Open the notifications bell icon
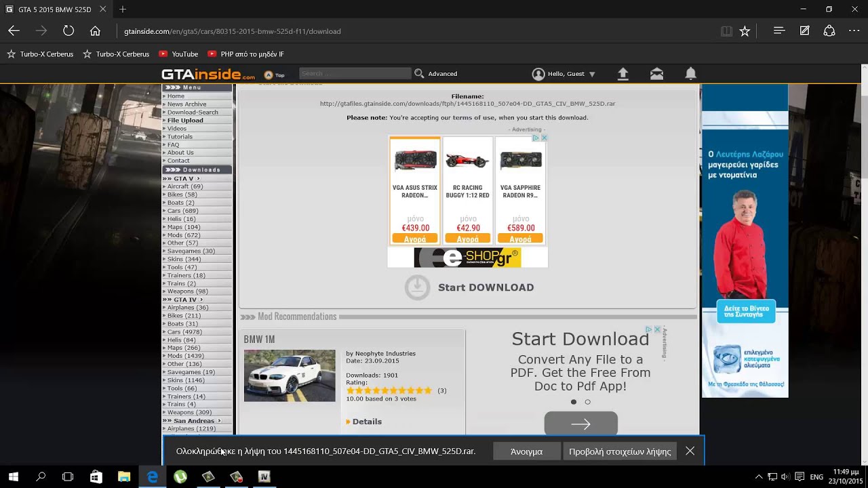The height and width of the screenshot is (488, 868). 690,73
